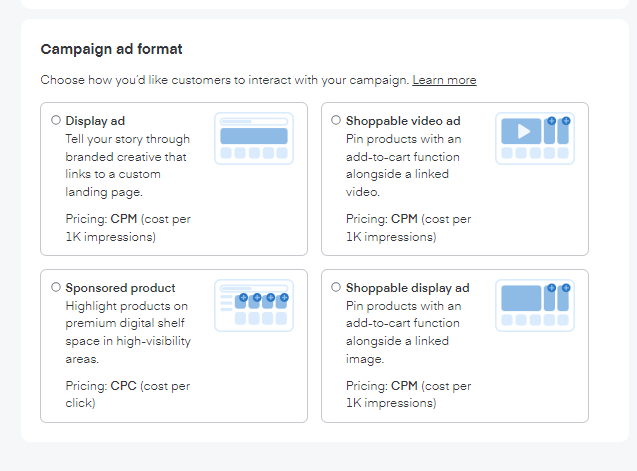The height and width of the screenshot is (471, 637).
Task: Click the Display ad layout illustration
Action: click(x=254, y=138)
